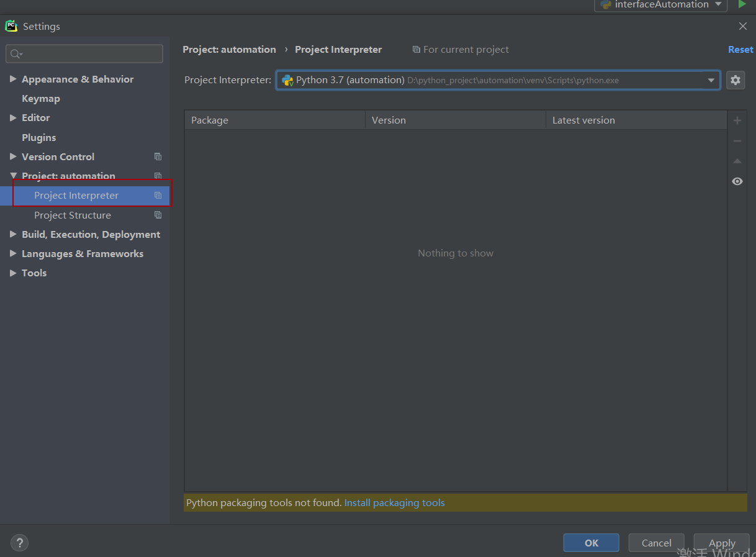Toggle the eye icon to show early releases

(737, 181)
